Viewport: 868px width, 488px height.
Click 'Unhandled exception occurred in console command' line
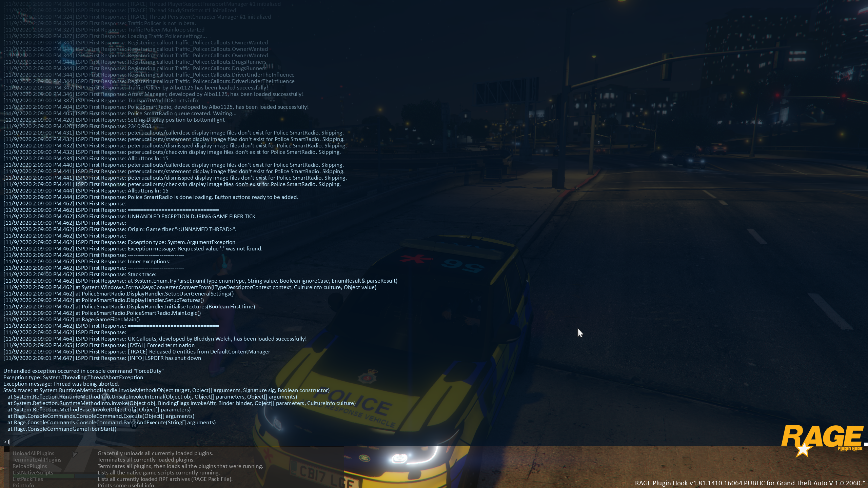[83, 371]
